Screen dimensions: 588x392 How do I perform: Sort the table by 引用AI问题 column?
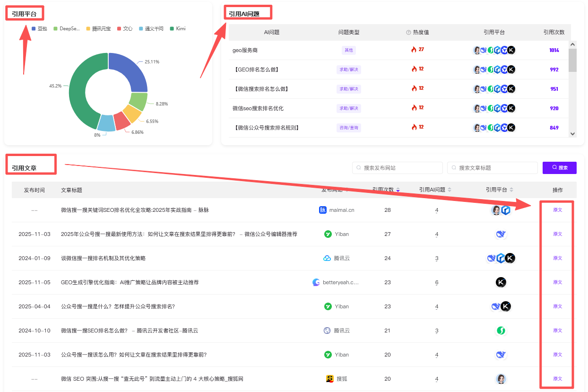point(450,190)
